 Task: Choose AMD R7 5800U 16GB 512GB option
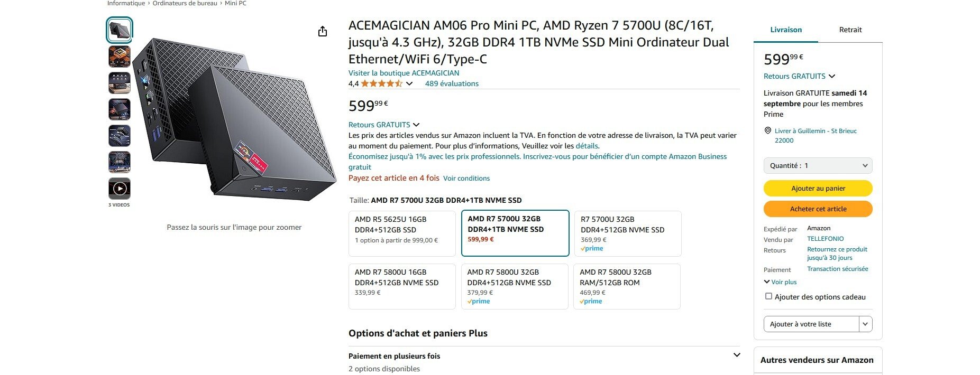(402, 286)
